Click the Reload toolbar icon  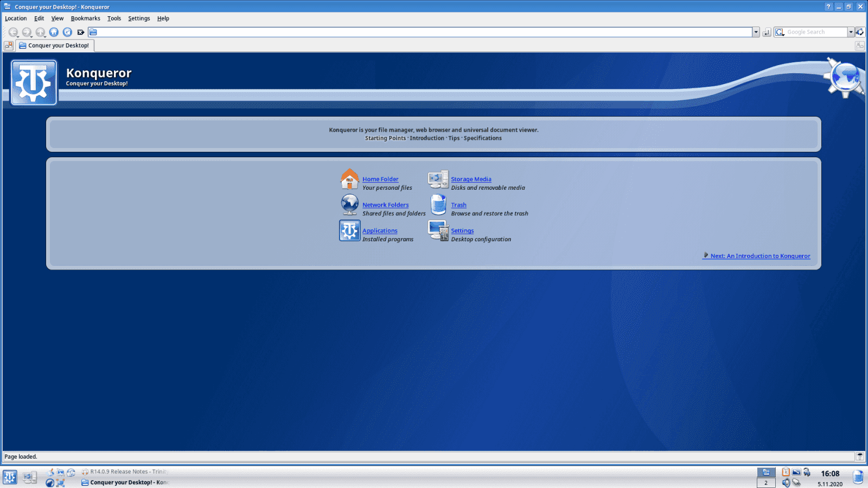(67, 32)
